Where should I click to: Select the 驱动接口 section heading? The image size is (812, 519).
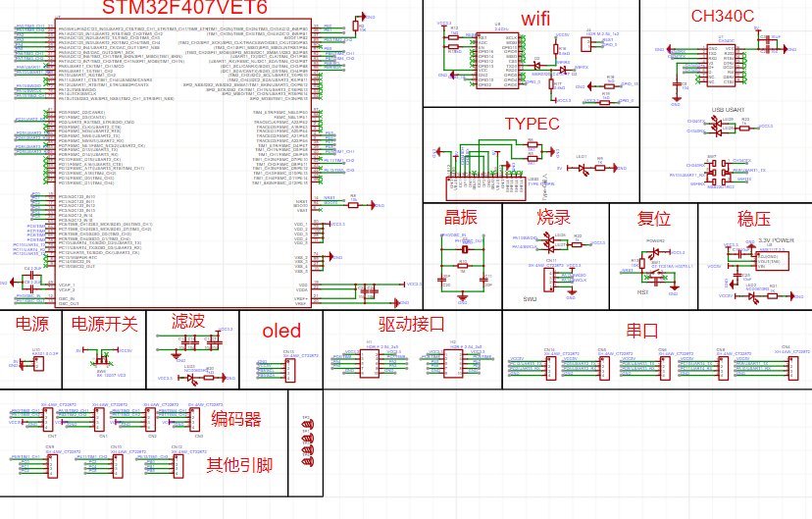click(x=412, y=324)
